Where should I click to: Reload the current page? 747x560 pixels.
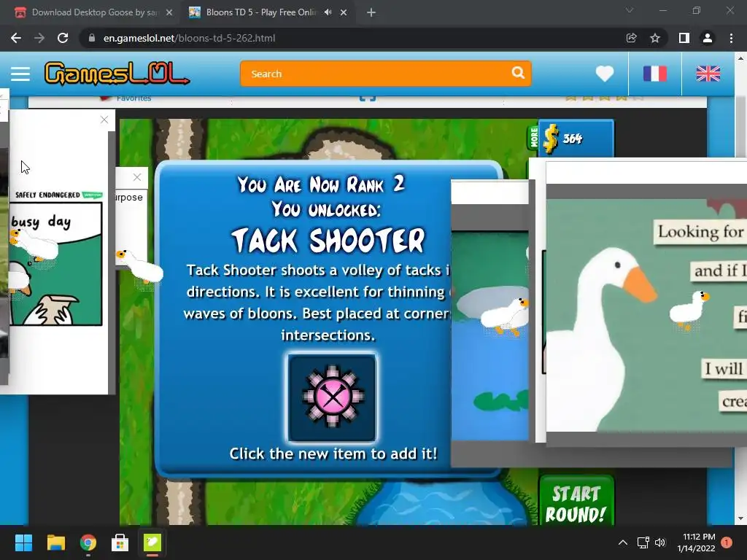click(63, 38)
